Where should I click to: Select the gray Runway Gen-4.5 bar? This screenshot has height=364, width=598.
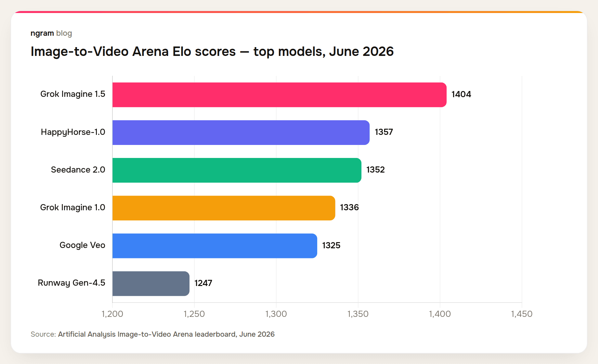[151, 283]
